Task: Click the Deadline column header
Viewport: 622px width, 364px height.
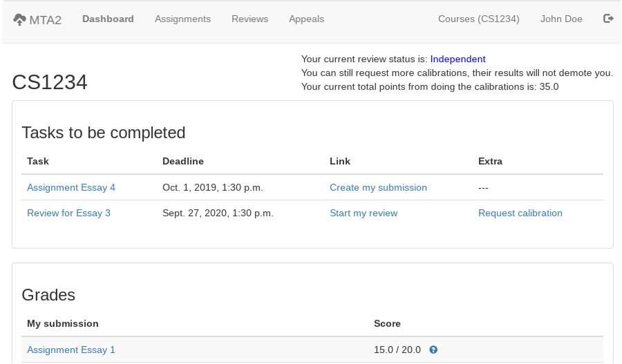Action: click(182, 161)
